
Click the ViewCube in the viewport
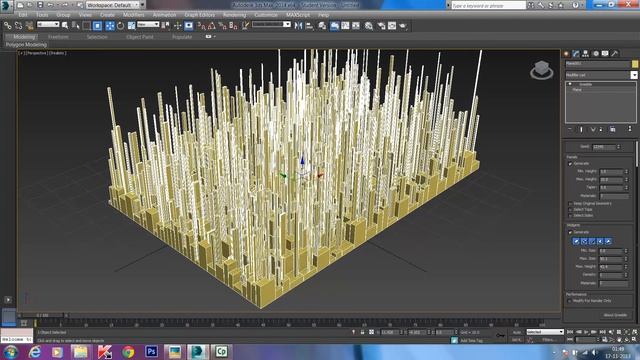pyautogui.click(x=542, y=70)
